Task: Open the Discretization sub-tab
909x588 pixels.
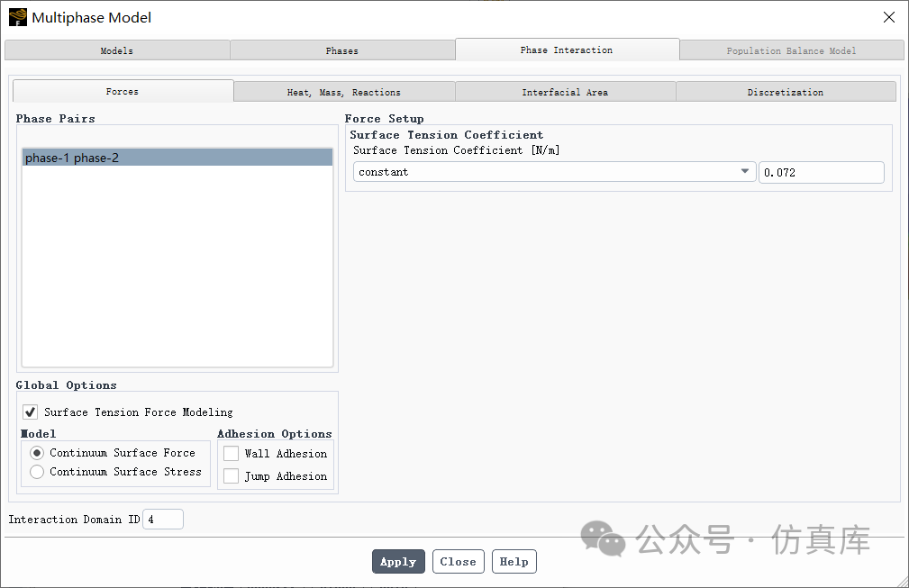Action: point(785,91)
